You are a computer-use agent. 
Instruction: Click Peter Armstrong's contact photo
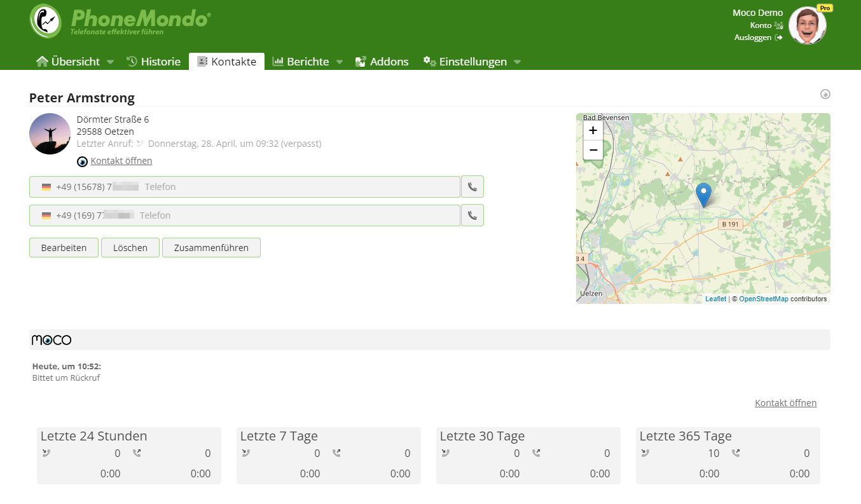point(50,133)
